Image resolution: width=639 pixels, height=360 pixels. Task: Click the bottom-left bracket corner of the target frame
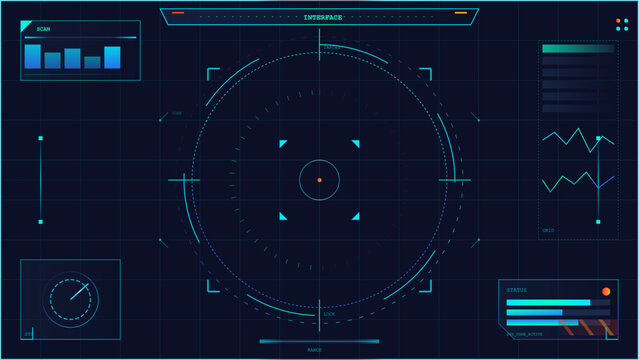(213, 286)
